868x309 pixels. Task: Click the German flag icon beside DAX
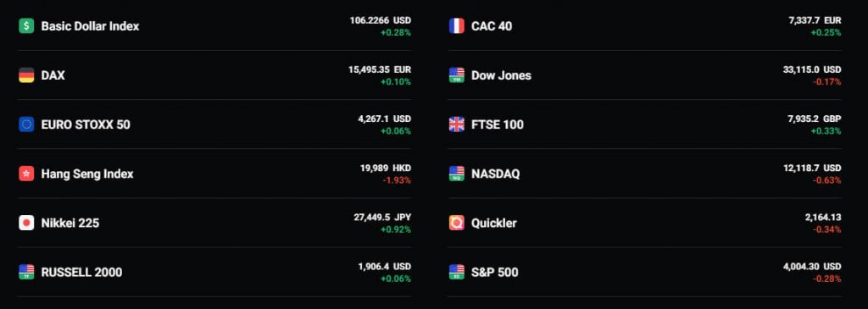point(26,75)
